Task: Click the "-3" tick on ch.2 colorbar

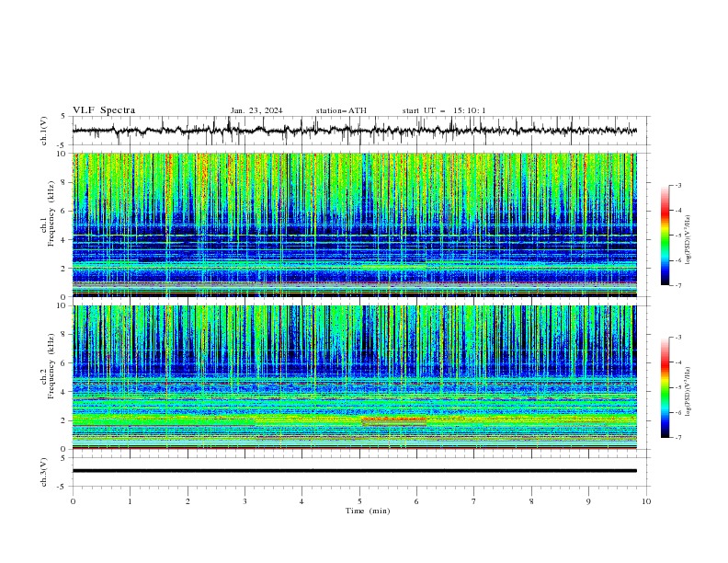Action: (x=678, y=338)
